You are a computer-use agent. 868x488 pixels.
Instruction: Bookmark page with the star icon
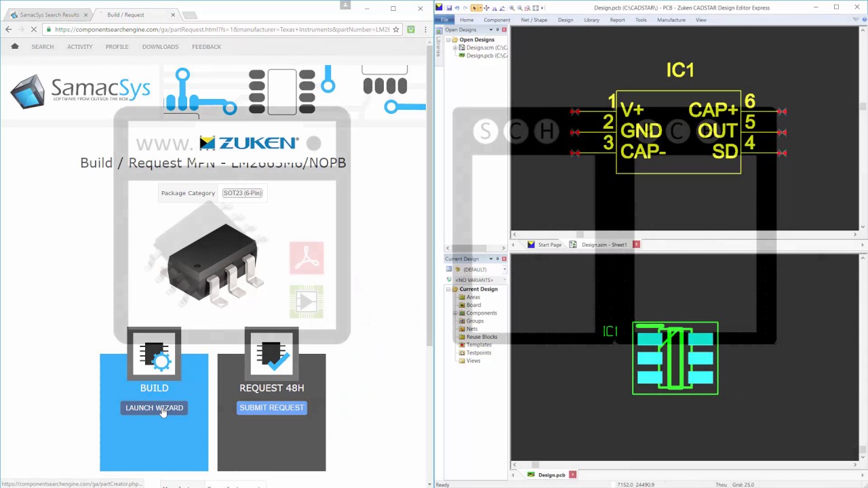click(396, 30)
